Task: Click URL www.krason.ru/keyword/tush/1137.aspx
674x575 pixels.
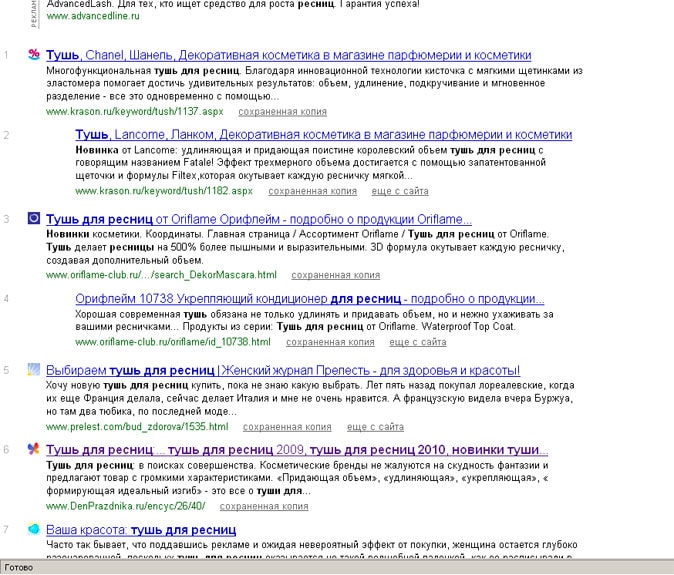Action: 135,112
